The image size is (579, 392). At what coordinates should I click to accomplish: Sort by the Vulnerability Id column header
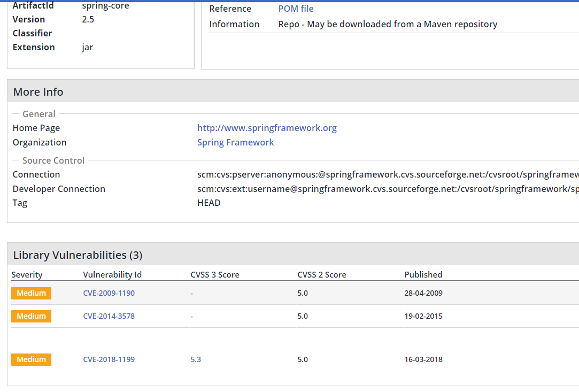click(x=112, y=275)
